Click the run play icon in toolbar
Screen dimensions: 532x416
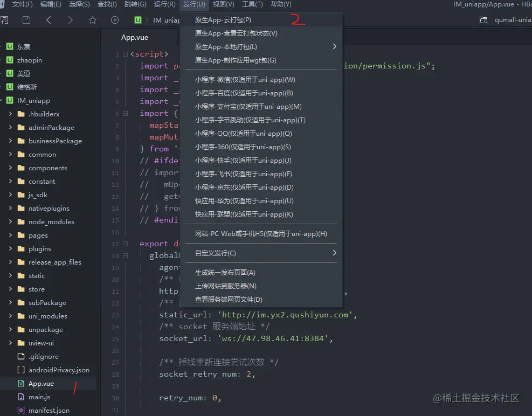coord(115,20)
